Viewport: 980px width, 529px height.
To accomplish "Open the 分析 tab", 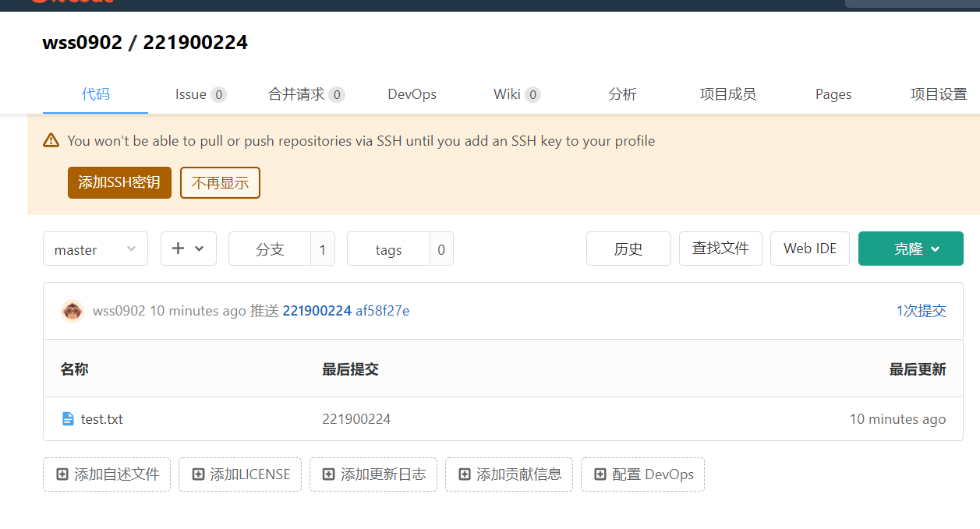I will click(x=622, y=94).
